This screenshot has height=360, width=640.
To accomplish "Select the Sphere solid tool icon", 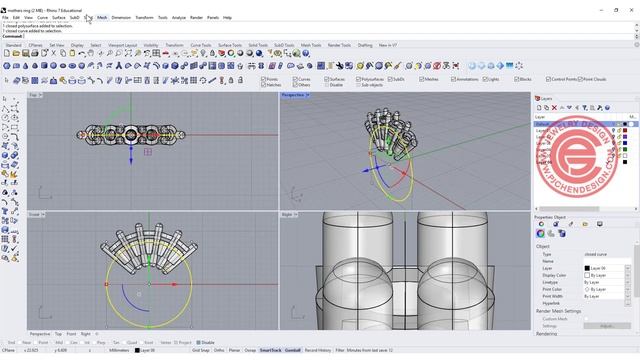I will coord(53,65).
